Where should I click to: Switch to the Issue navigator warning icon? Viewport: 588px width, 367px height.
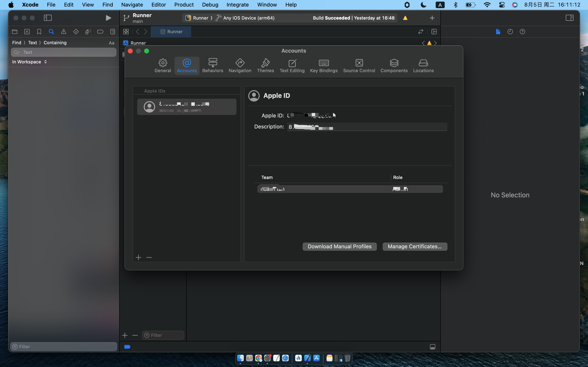coord(63,32)
